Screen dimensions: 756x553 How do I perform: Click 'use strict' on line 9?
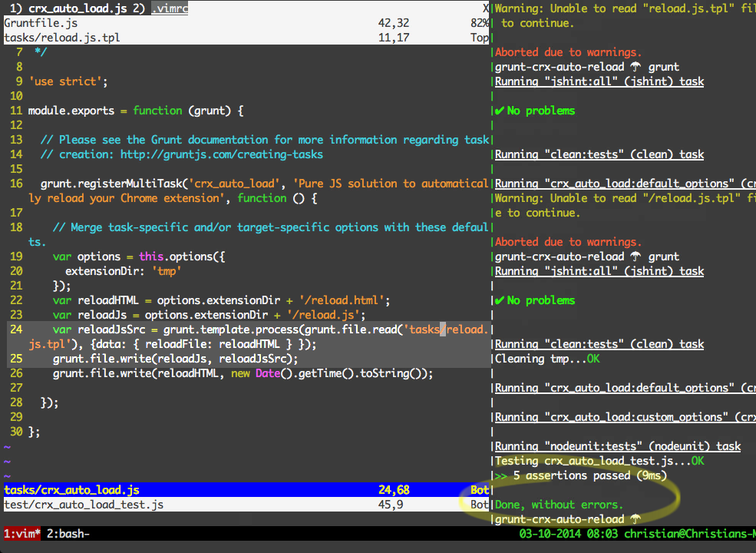pos(65,81)
